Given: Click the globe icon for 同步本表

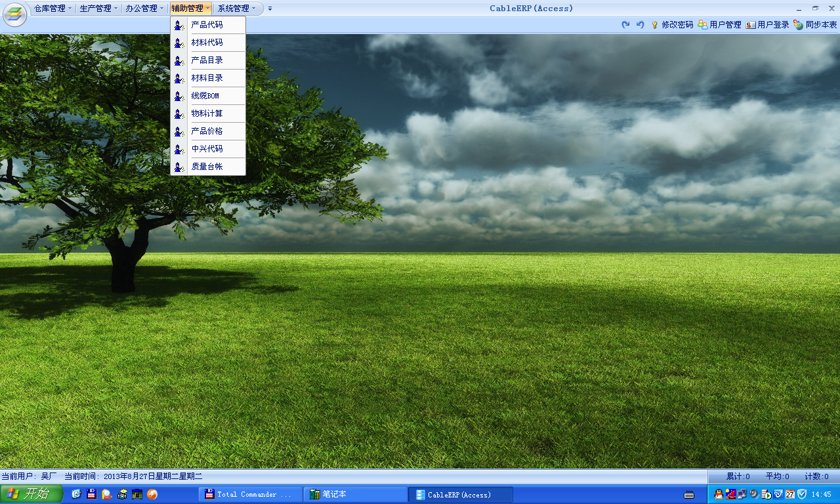Looking at the screenshot, I should [798, 25].
